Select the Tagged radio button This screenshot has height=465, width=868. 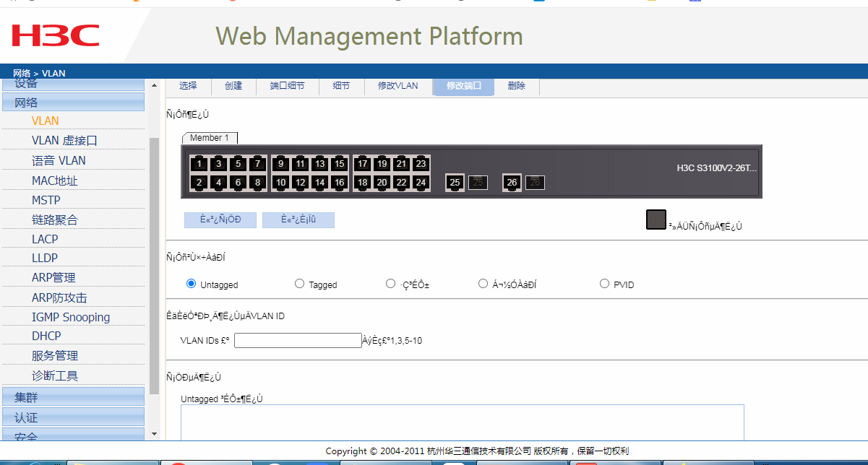(x=299, y=284)
